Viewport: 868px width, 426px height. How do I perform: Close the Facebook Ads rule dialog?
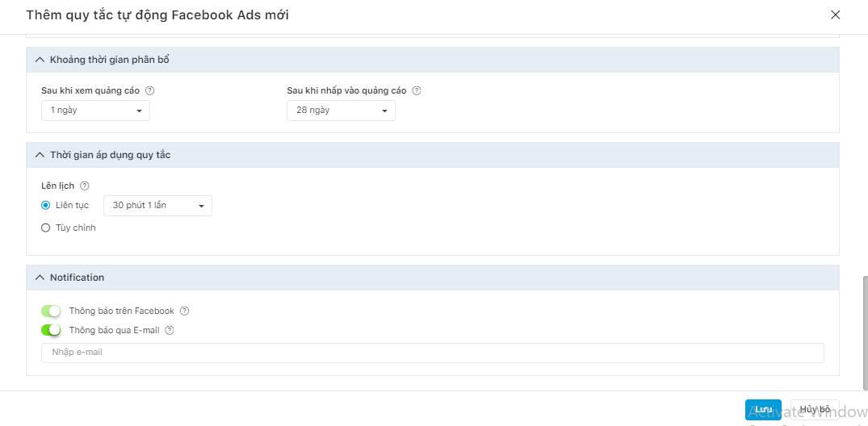(836, 15)
